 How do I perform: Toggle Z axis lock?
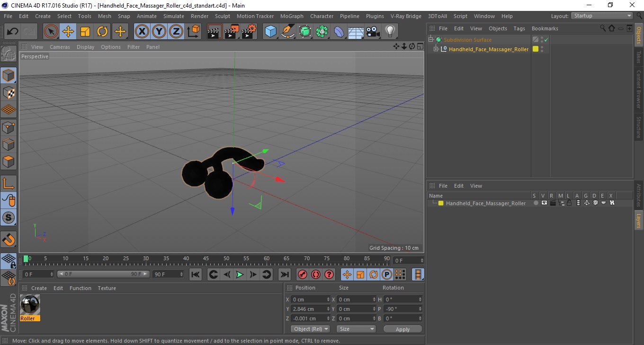[x=176, y=32]
